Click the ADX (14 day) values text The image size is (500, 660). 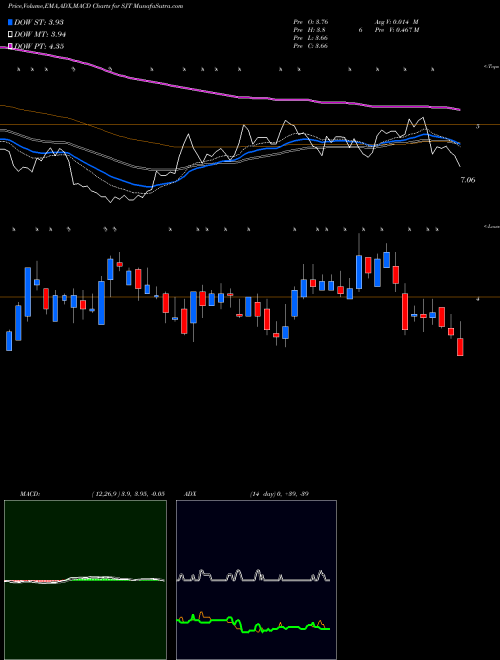[x=279, y=494]
